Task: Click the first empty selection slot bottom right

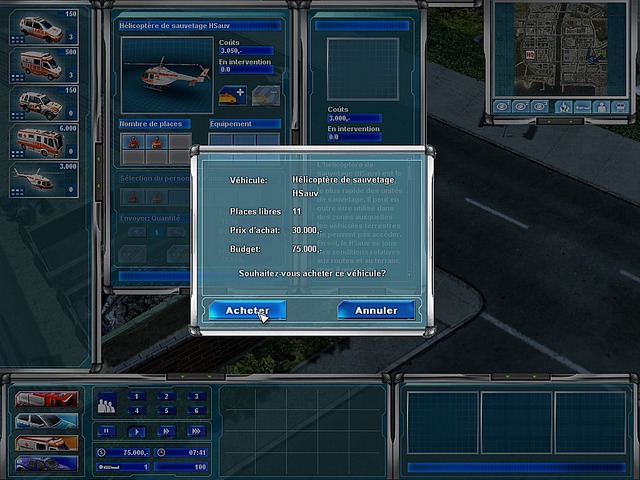Action: click(442, 422)
